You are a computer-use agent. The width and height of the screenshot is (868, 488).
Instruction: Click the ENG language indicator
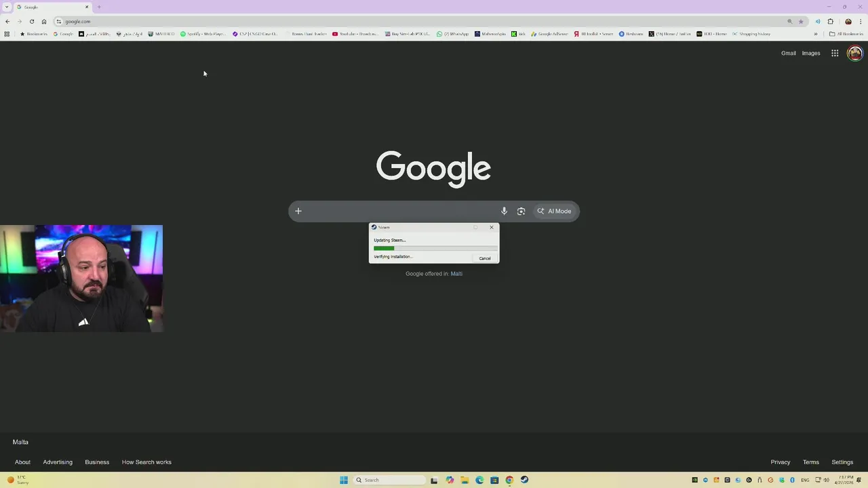805,480
